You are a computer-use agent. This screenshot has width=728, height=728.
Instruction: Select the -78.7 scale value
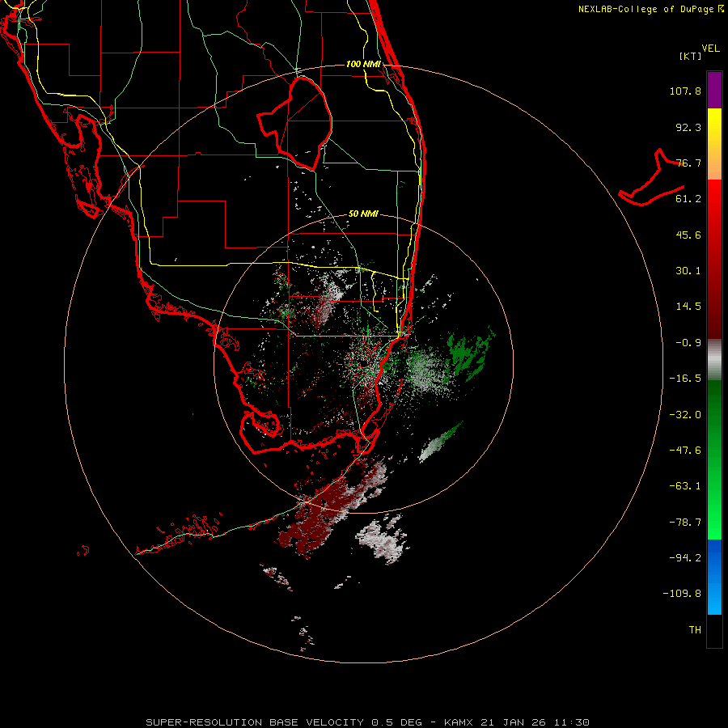point(685,523)
